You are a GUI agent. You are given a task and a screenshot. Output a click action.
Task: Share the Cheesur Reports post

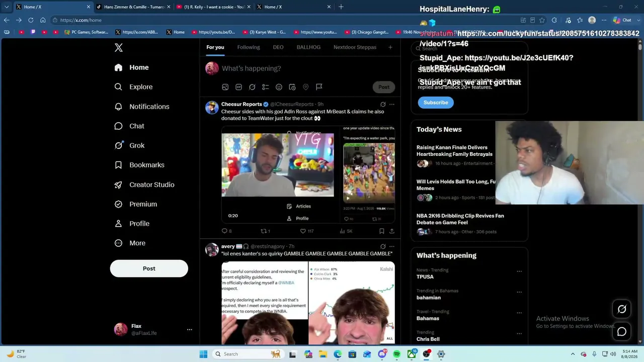coord(392,231)
